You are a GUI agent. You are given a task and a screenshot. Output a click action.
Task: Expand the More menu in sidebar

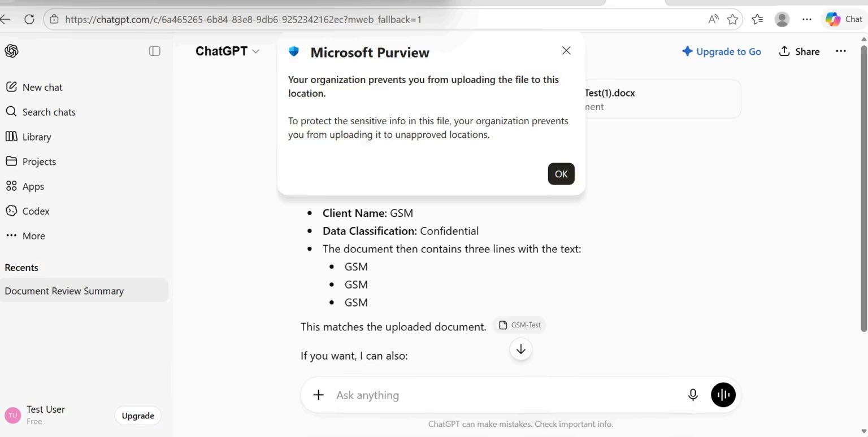(25, 236)
